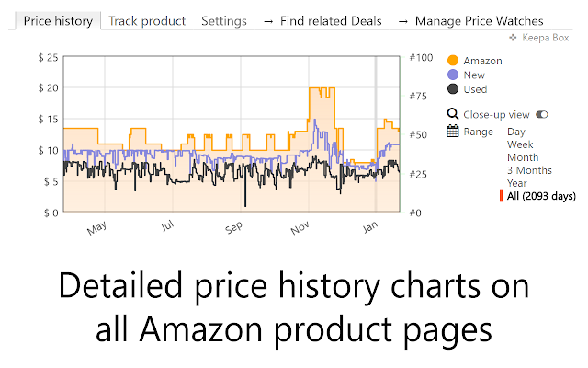Toggle the purple New price series dot

pos(453,75)
